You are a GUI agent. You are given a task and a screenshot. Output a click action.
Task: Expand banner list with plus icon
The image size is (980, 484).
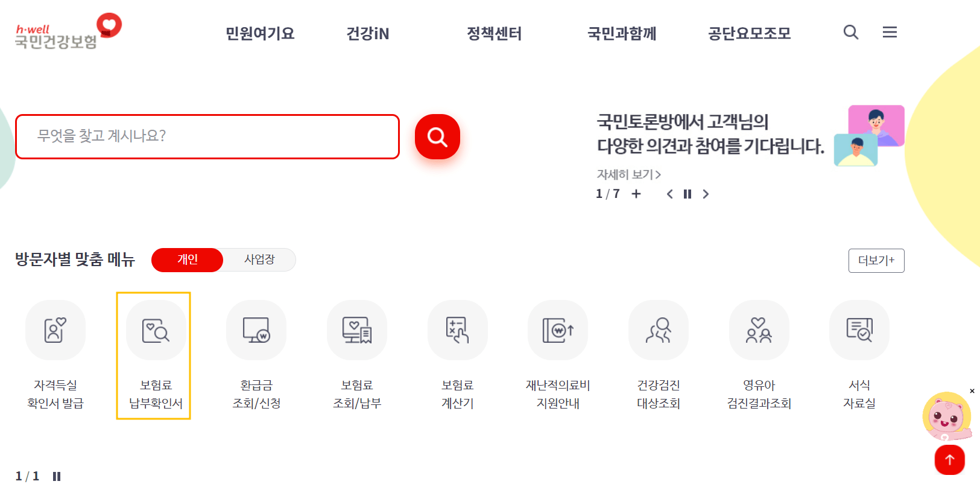636,194
